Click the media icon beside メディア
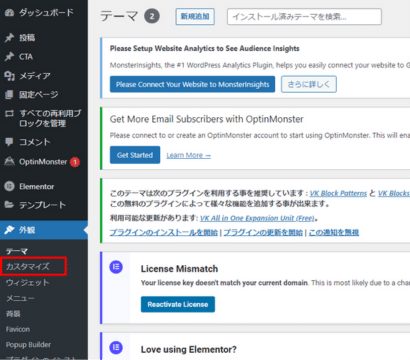The image size is (410, 360). coord(9,76)
